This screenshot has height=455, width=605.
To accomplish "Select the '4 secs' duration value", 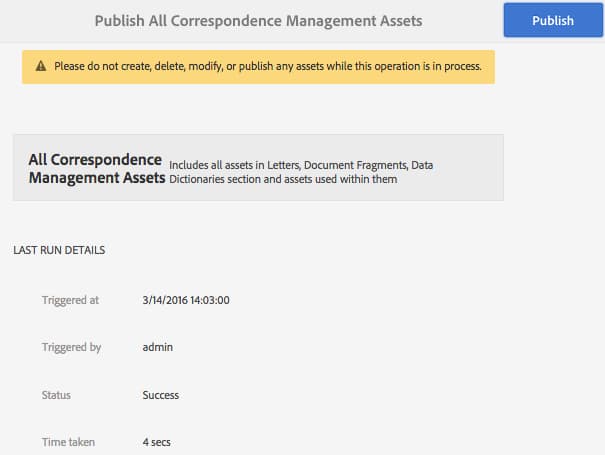I will (x=156, y=442).
